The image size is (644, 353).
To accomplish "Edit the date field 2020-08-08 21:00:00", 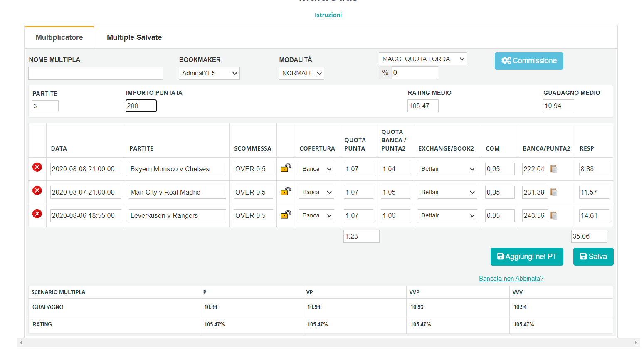I will [x=86, y=169].
